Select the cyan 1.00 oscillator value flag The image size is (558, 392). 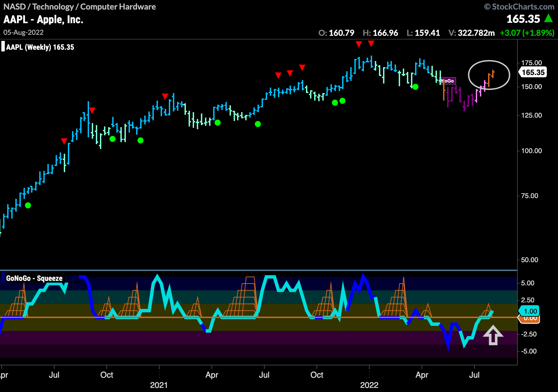(529, 311)
